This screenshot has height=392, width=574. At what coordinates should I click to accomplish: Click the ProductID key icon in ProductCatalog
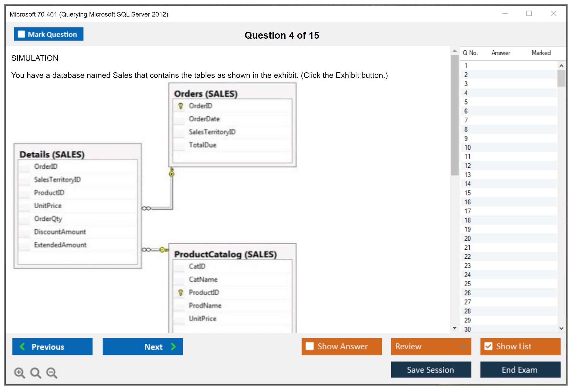click(x=181, y=293)
